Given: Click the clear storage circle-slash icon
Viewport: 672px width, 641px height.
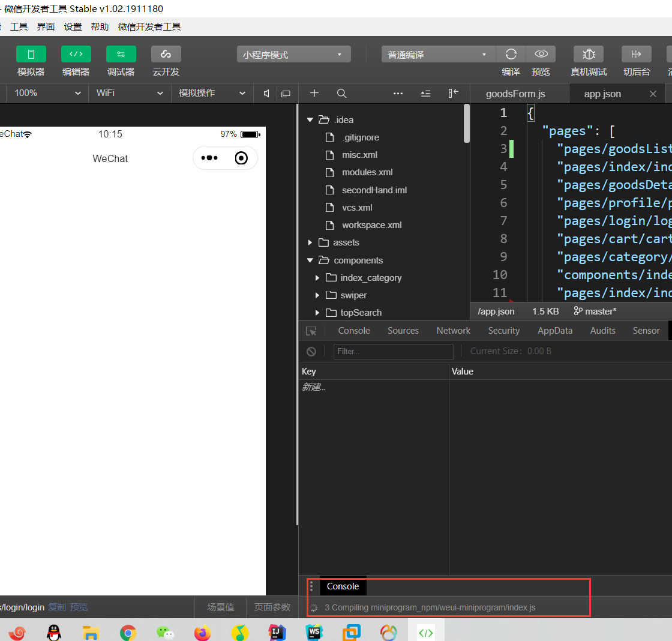Looking at the screenshot, I should pyautogui.click(x=311, y=352).
